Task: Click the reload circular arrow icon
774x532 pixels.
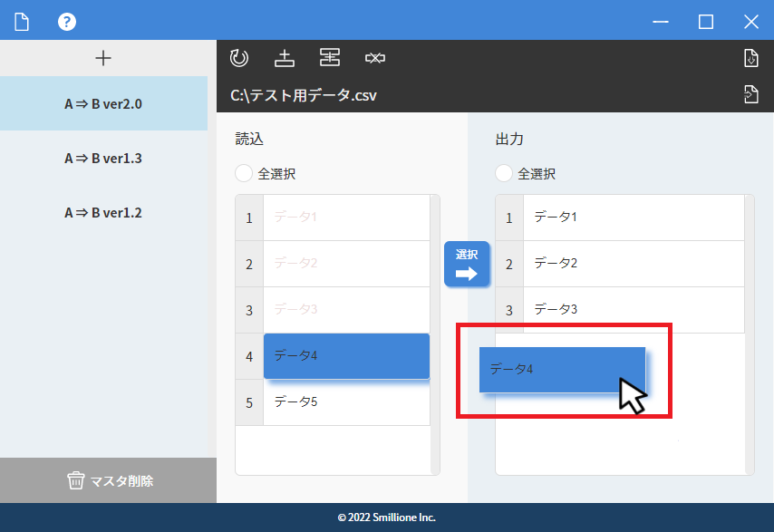Action: (239, 58)
